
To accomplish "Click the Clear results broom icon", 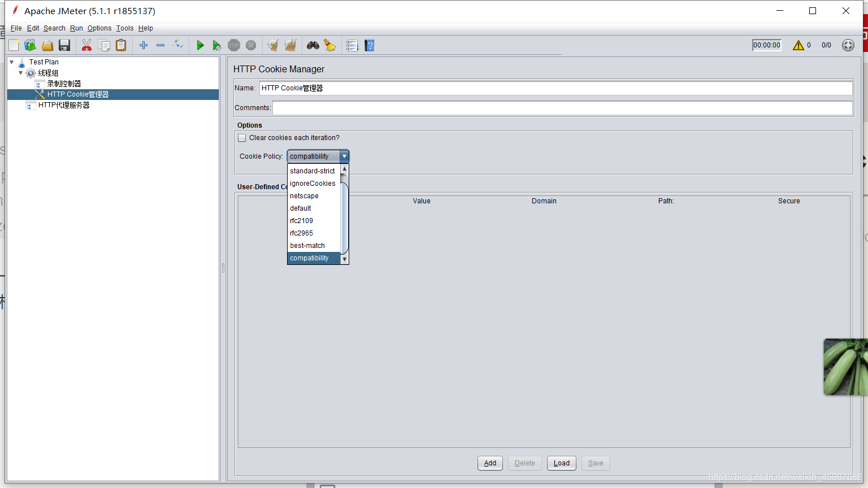I will click(273, 45).
